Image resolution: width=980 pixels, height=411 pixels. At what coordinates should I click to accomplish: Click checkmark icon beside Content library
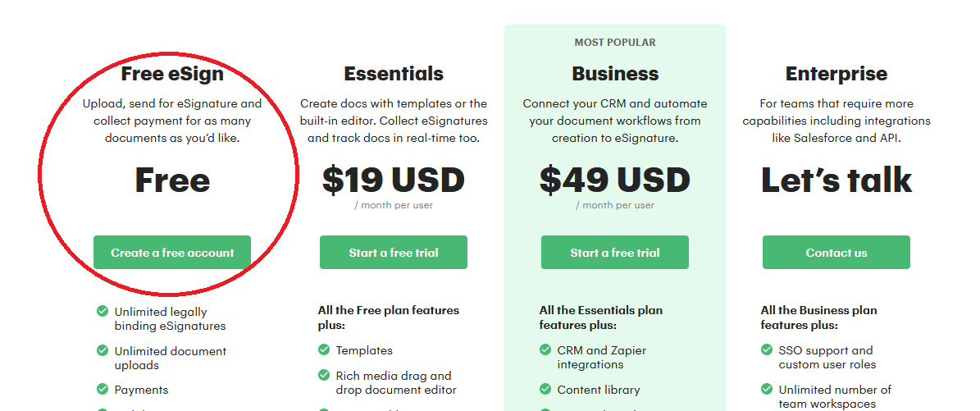coord(545,389)
